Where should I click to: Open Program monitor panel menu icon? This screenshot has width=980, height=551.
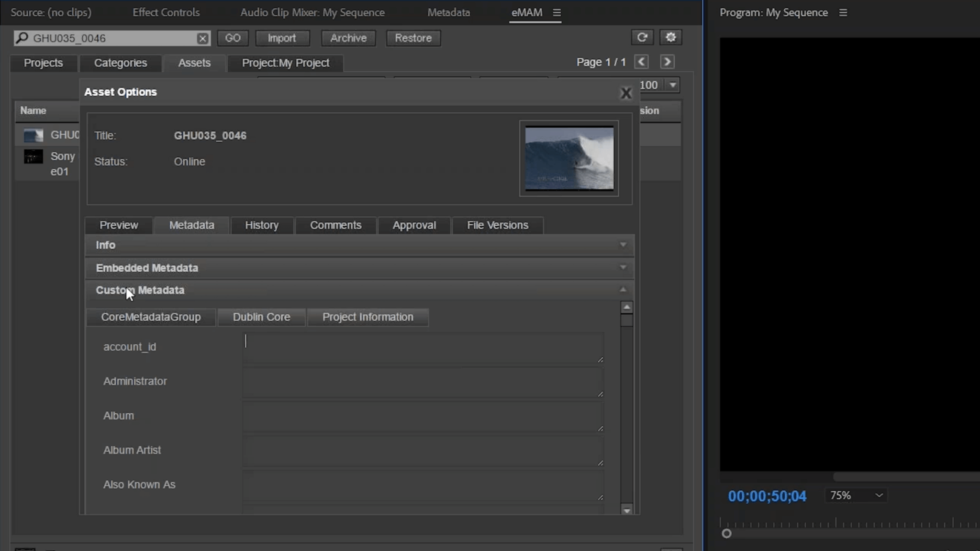click(843, 13)
